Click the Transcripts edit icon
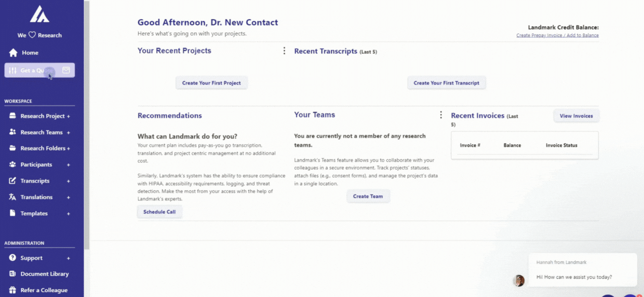This screenshot has height=297, width=644. tap(12, 181)
